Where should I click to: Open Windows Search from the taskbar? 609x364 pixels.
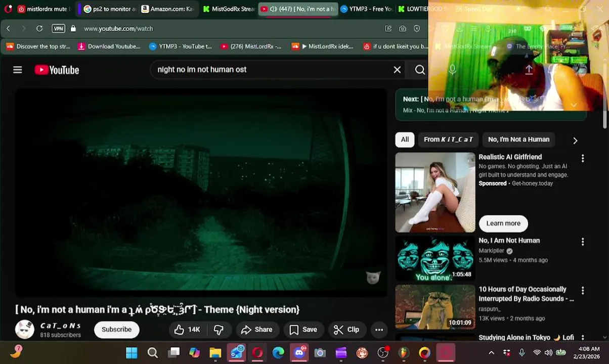click(152, 353)
